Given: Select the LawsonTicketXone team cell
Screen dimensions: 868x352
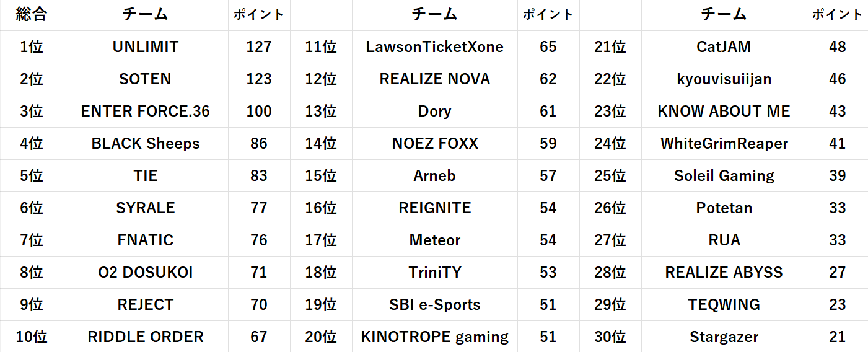Looking at the screenshot, I should (434, 47).
